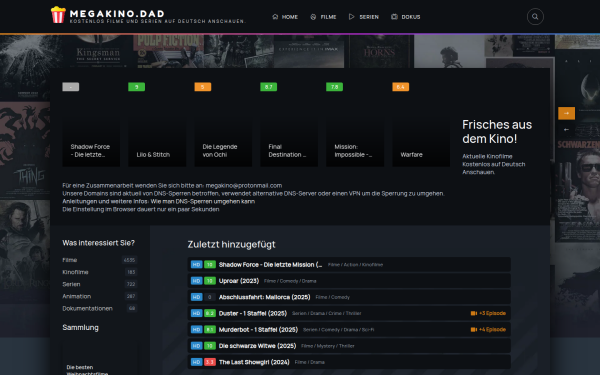The height and width of the screenshot is (375, 600).
Task: Click the home icon in navigation
Action: coord(275,16)
